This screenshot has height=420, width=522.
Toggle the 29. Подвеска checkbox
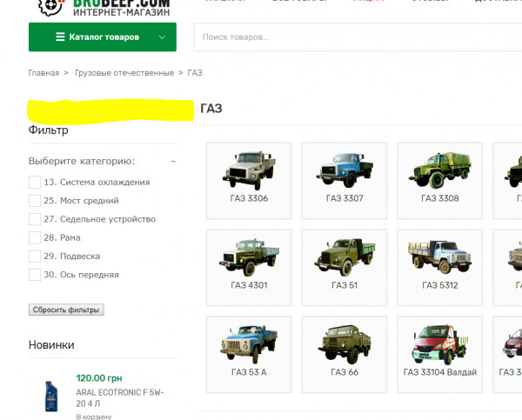(x=35, y=257)
